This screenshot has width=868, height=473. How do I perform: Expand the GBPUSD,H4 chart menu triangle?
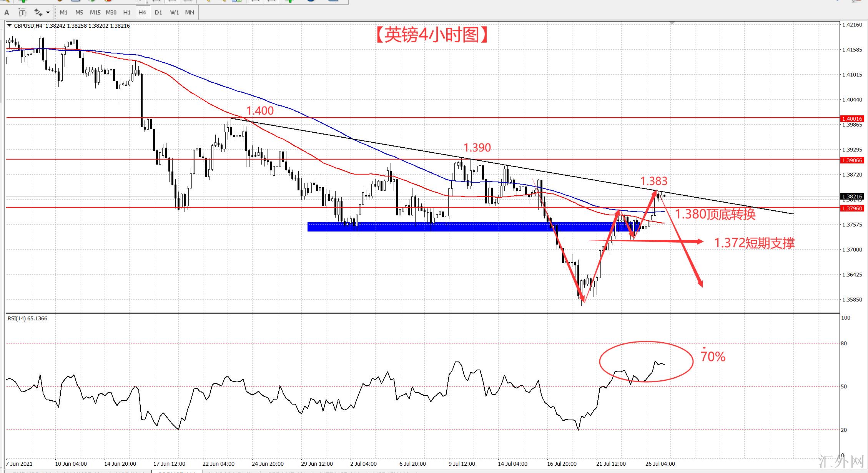(10, 26)
